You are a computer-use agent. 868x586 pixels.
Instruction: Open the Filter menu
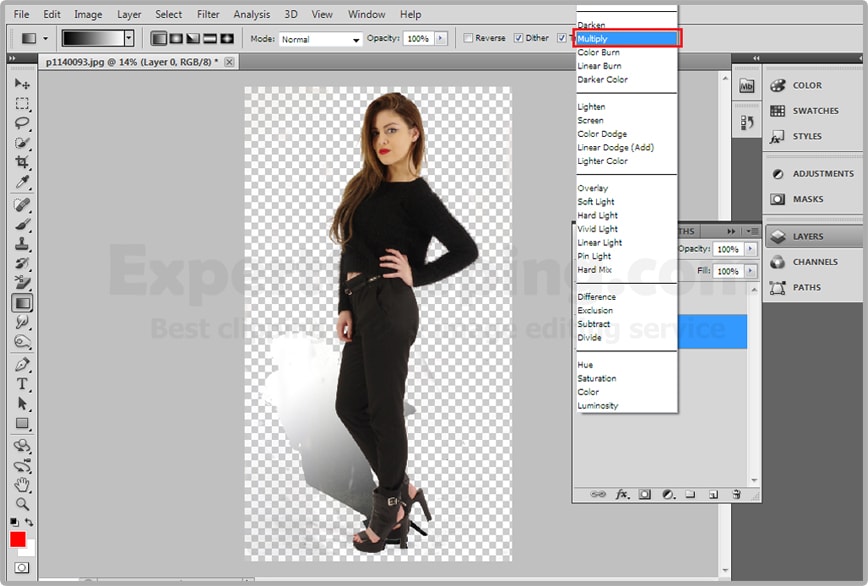(x=208, y=14)
